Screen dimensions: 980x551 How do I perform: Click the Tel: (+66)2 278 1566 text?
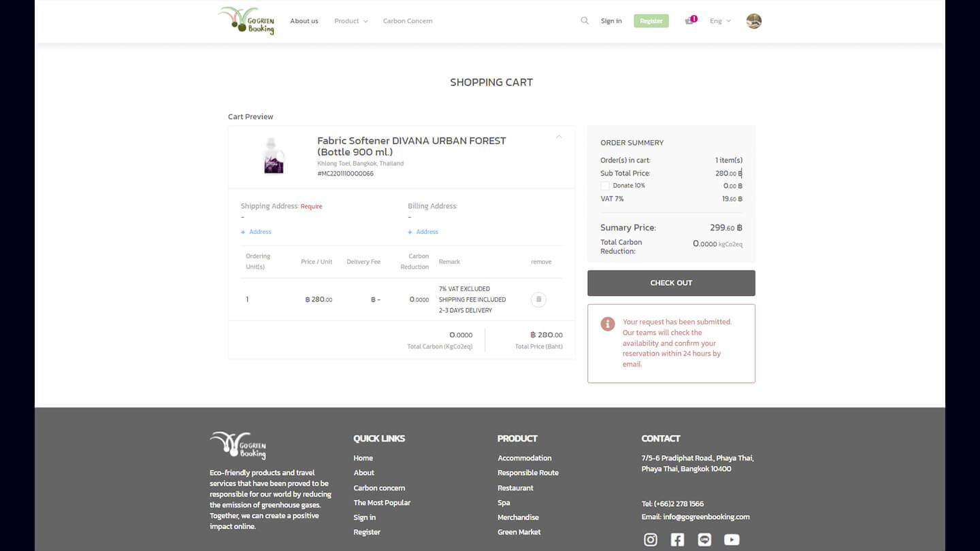pos(672,504)
